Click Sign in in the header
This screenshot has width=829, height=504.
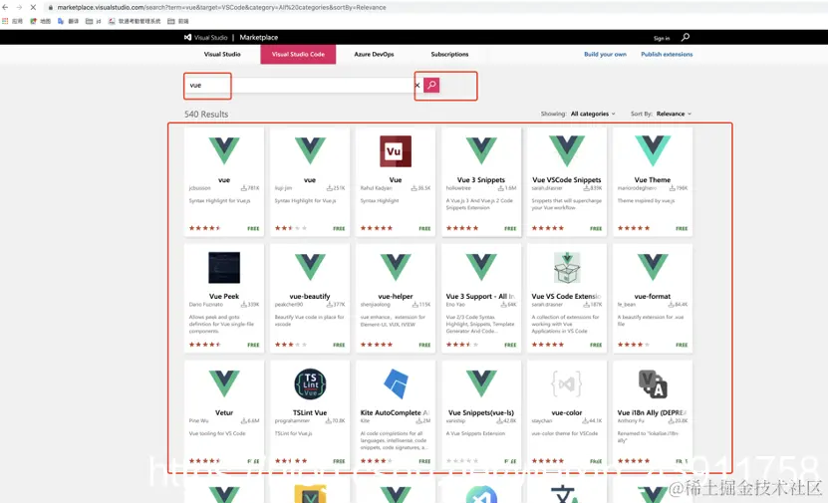click(x=662, y=38)
